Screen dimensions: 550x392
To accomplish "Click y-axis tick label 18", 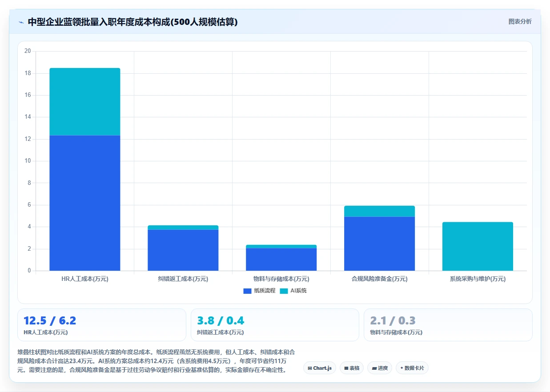I will 28,73.
